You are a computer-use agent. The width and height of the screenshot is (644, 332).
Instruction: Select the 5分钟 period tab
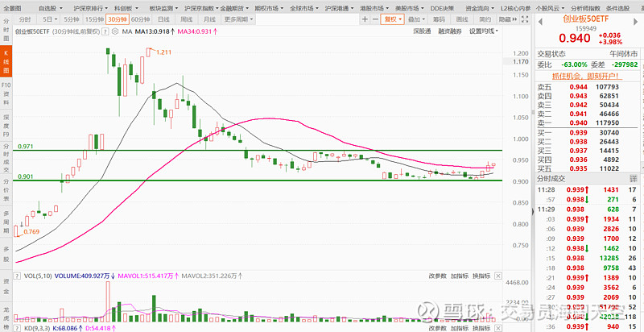pyautogui.click(x=72, y=19)
